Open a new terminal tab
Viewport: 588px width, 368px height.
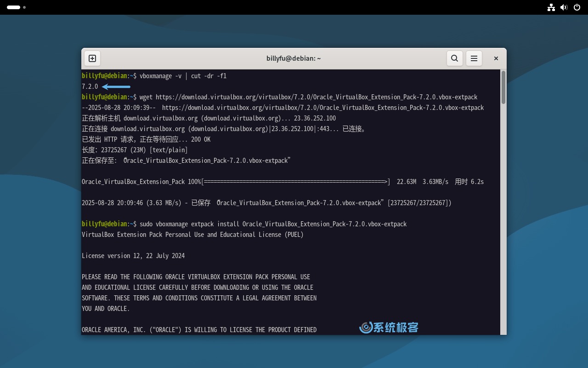tap(92, 58)
